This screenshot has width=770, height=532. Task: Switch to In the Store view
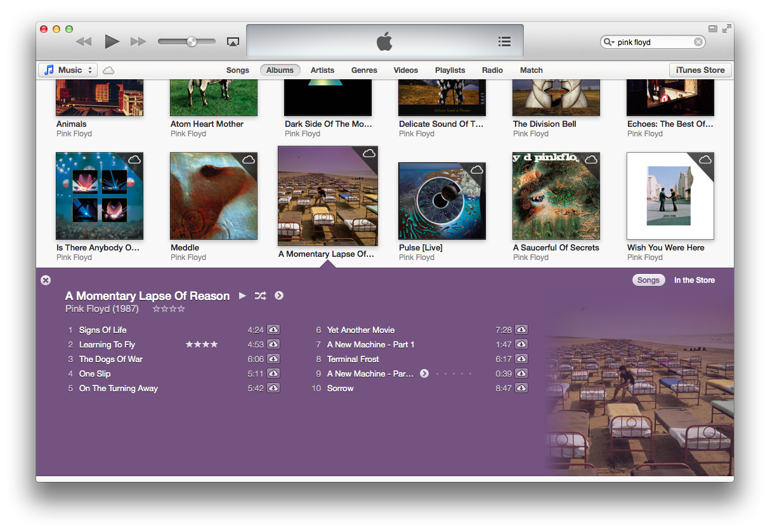click(x=695, y=280)
